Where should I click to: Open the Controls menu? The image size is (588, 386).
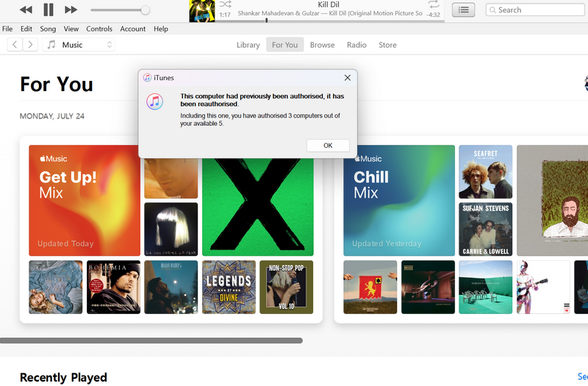pyautogui.click(x=99, y=29)
